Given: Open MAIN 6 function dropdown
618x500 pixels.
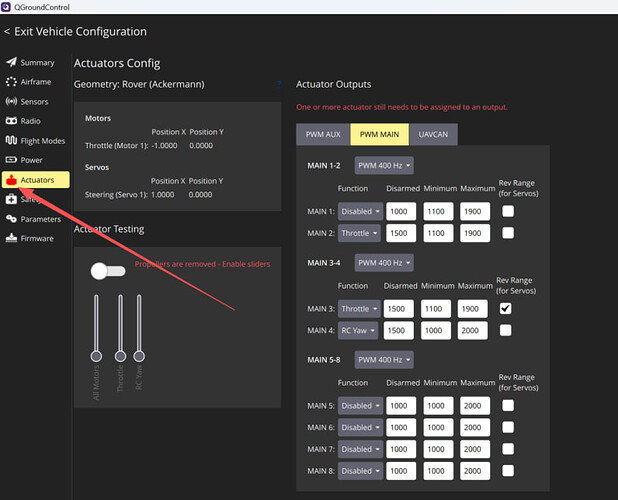Looking at the screenshot, I should coord(360,428).
